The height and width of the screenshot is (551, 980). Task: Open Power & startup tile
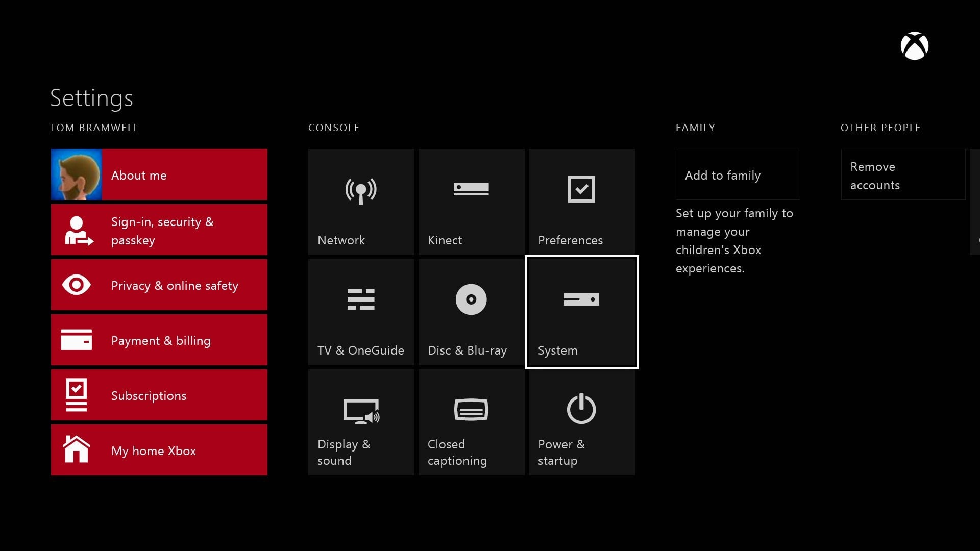[x=581, y=422]
